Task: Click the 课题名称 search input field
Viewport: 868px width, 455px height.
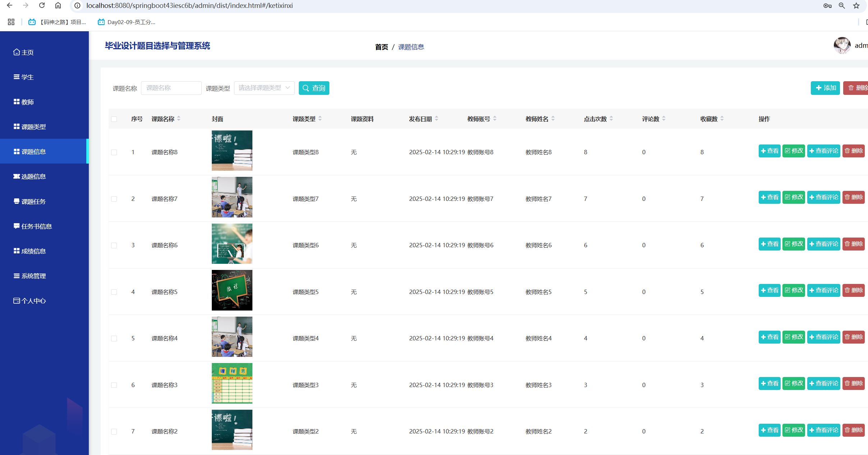Action: 171,88
